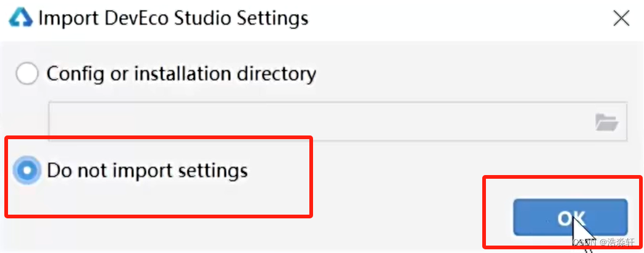
Task: Choose the Do not import settings radio button
Action: (27, 170)
